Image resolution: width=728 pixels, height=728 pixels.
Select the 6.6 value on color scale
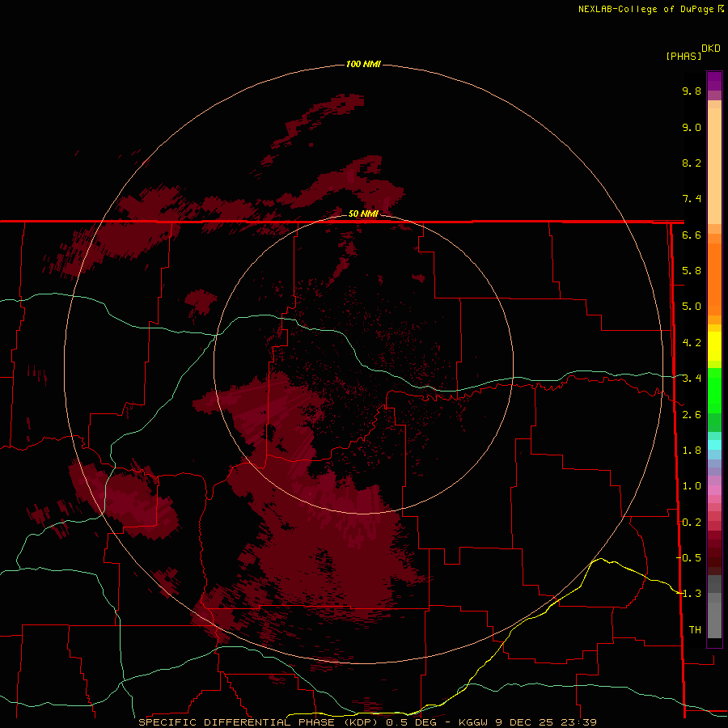(692, 235)
